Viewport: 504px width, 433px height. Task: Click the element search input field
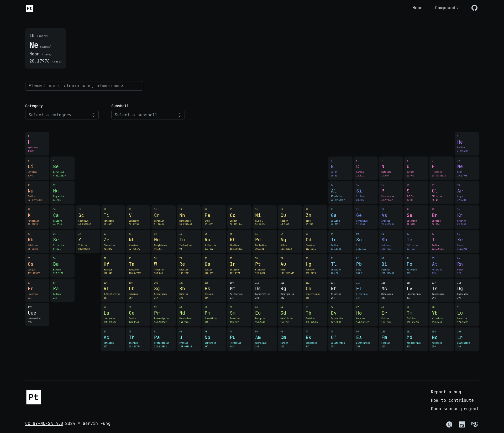[x=84, y=86]
